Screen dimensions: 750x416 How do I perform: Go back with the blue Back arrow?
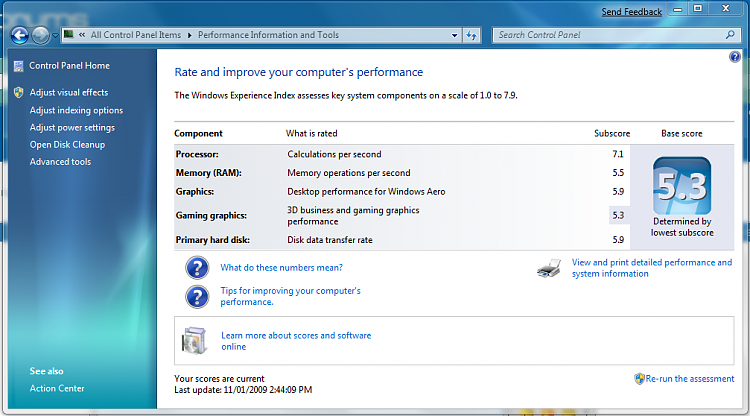pyautogui.click(x=20, y=35)
